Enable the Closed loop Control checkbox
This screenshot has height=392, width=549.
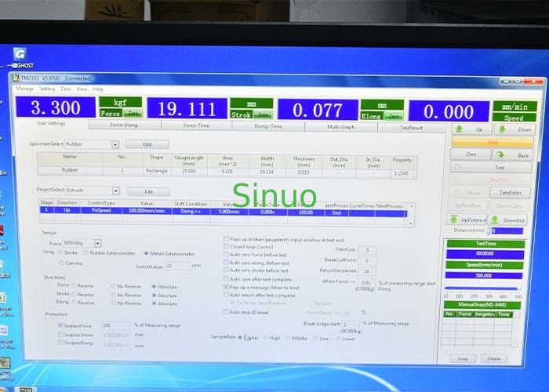tap(227, 247)
